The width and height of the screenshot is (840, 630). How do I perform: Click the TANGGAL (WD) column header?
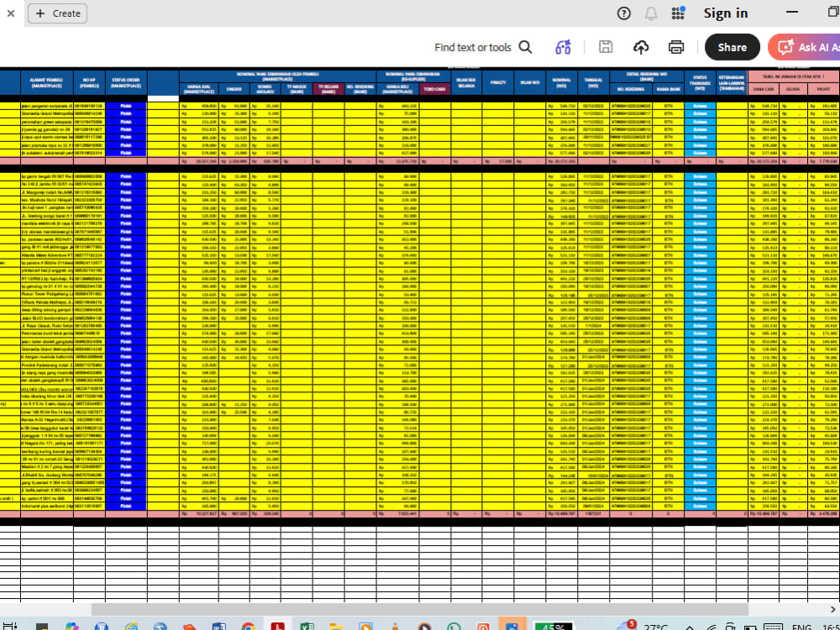point(593,83)
